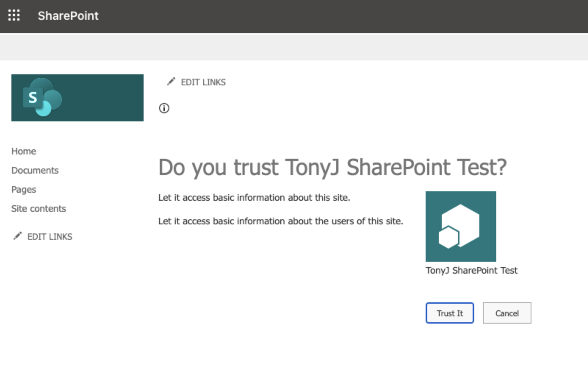The height and width of the screenshot is (367, 588).
Task: Click the site access permission description text
Action: [x=254, y=197]
